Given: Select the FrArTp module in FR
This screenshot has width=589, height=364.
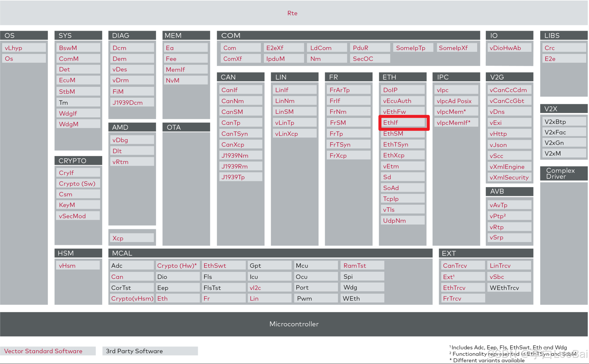Looking at the screenshot, I should [x=348, y=90].
